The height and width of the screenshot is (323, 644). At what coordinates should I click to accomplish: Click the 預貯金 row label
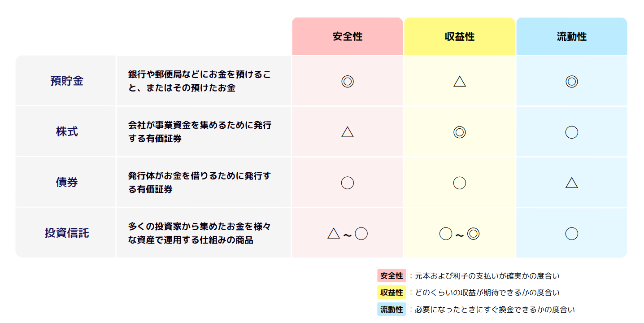pyautogui.click(x=66, y=81)
